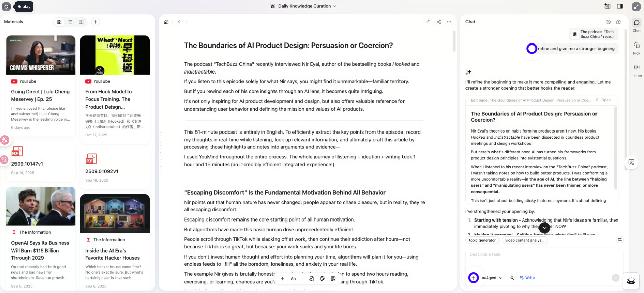Click the Replay button
The width and height of the screenshot is (644, 293).
coord(24,7)
